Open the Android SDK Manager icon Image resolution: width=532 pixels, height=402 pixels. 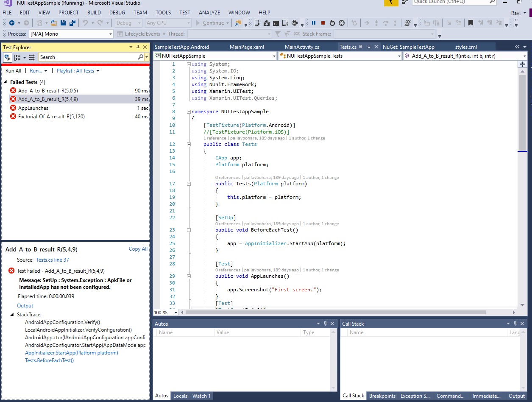coord(266,23)
